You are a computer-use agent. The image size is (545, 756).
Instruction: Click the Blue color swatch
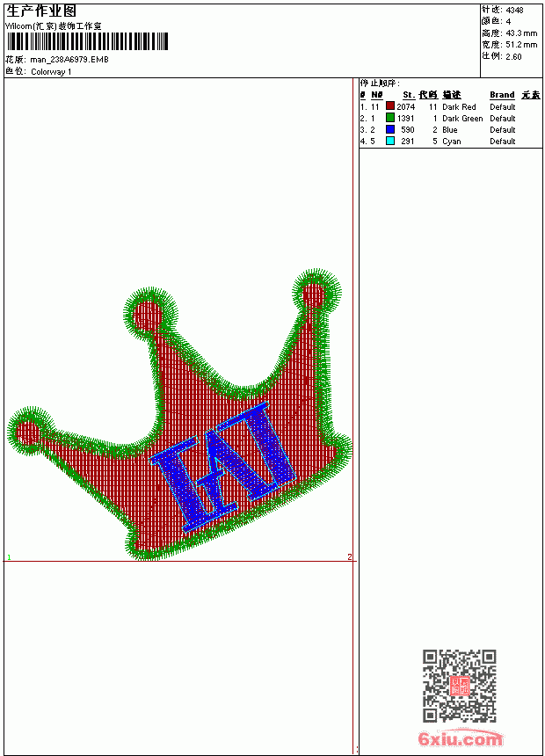tap(390, 129)
